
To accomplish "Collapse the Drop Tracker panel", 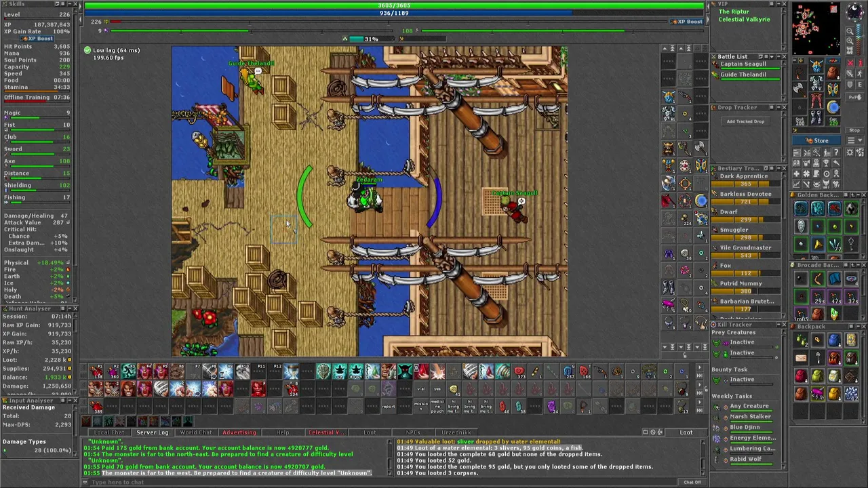I will coord(778,107).
